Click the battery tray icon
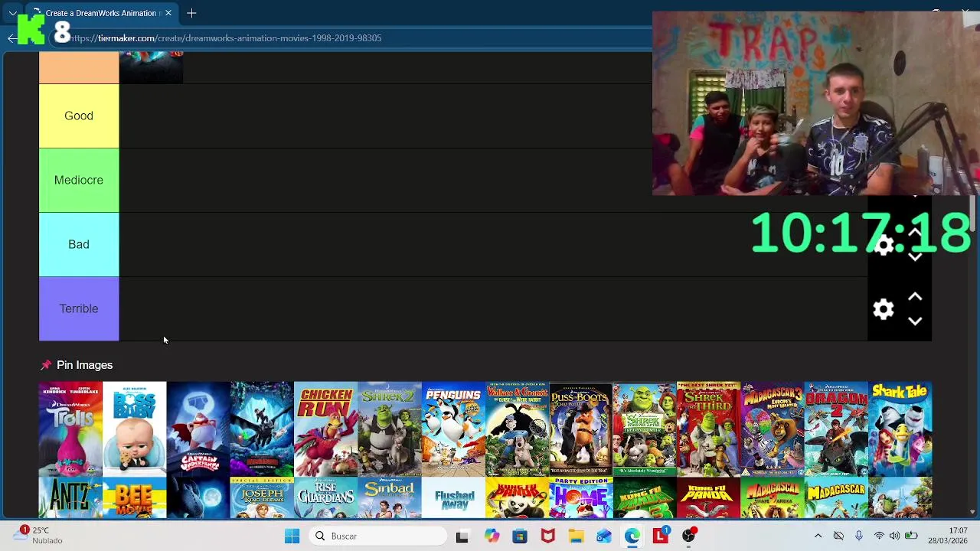The width and height of the screenshot is (980, 551). click(x=911, y=536)
